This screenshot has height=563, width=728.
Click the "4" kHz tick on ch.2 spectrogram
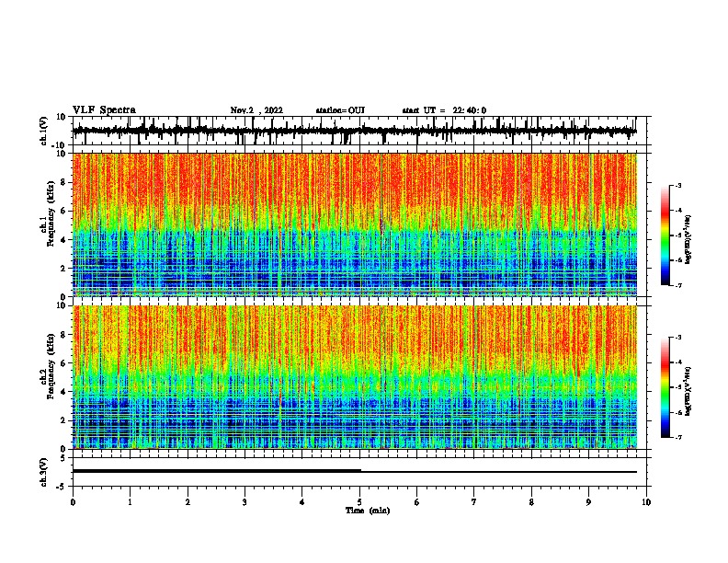click(x=64, y=392)
